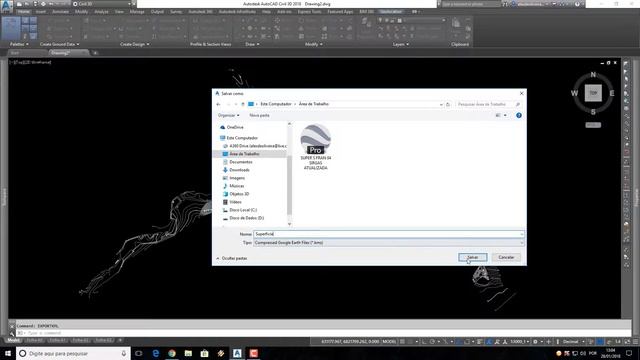Select Documentos folder in navigation pane

tap(240, 162)
